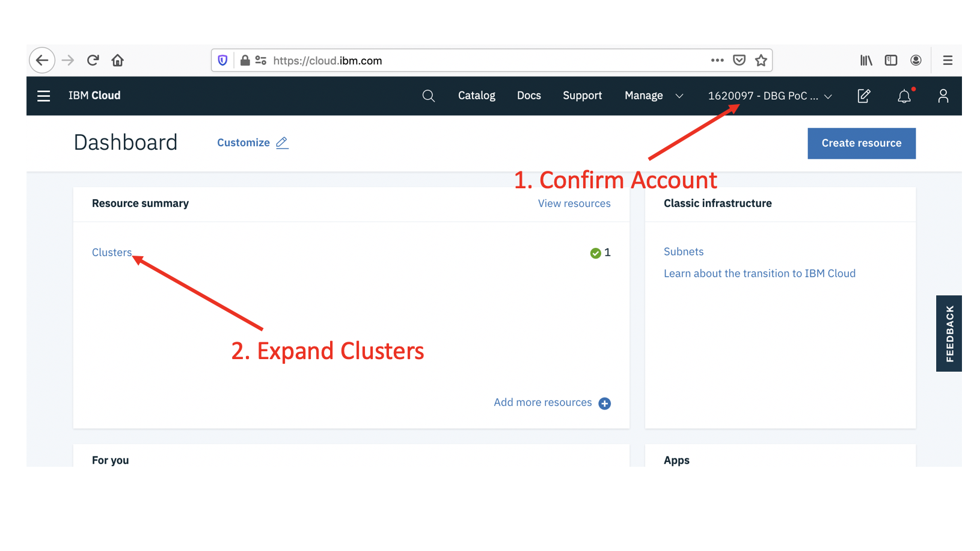980x551 pixels.
Task: Open the FEEDBACK side tab
Action: [949, 333]
